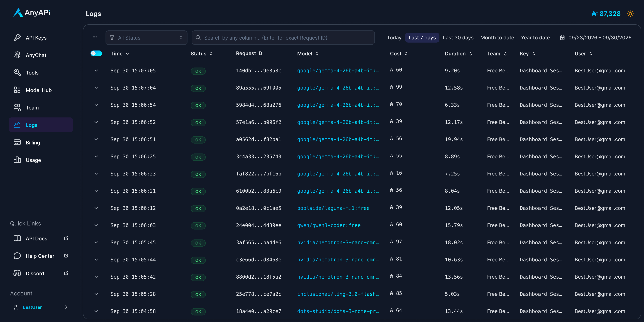Open the Discord icon link
644x323 pixels.
pos(17,273)
